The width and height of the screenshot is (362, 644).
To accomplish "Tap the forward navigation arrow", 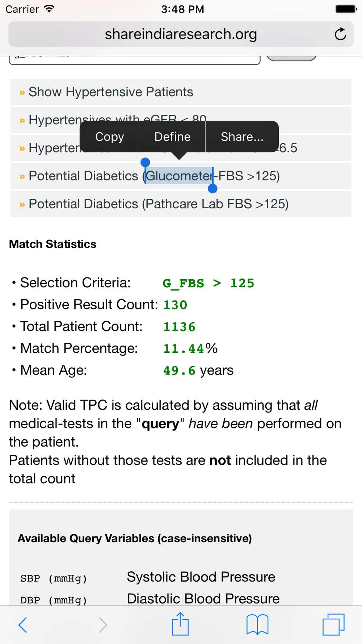I will click(103, 625).
